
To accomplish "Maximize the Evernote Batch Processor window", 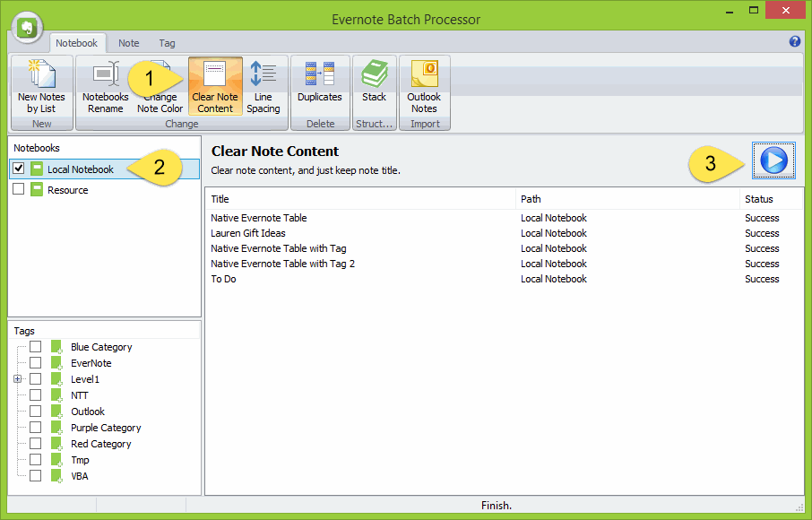I will 754,11.
